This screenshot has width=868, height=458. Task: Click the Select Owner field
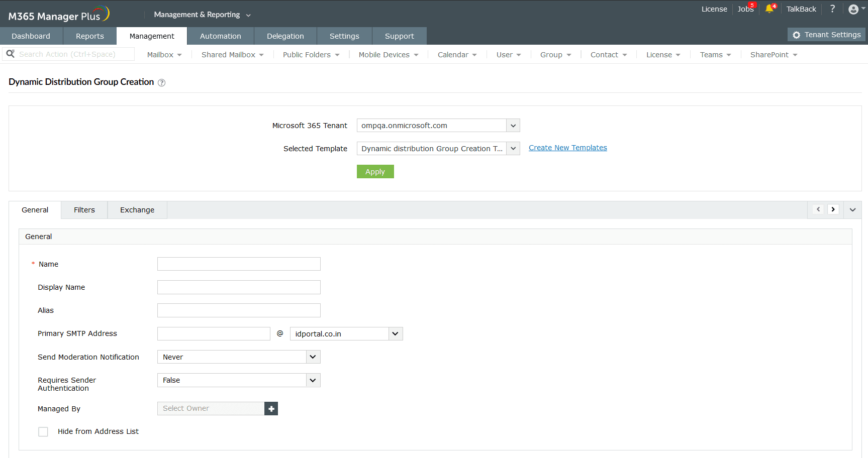[211, 409]
